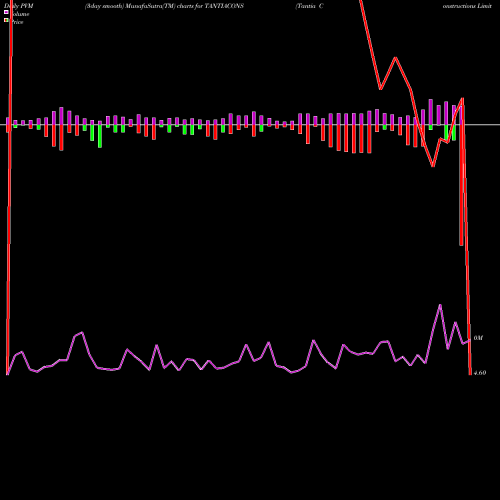Click the Daily PVM heading text
This screenshot has width=500, height=500.
(x=19, y=6)
